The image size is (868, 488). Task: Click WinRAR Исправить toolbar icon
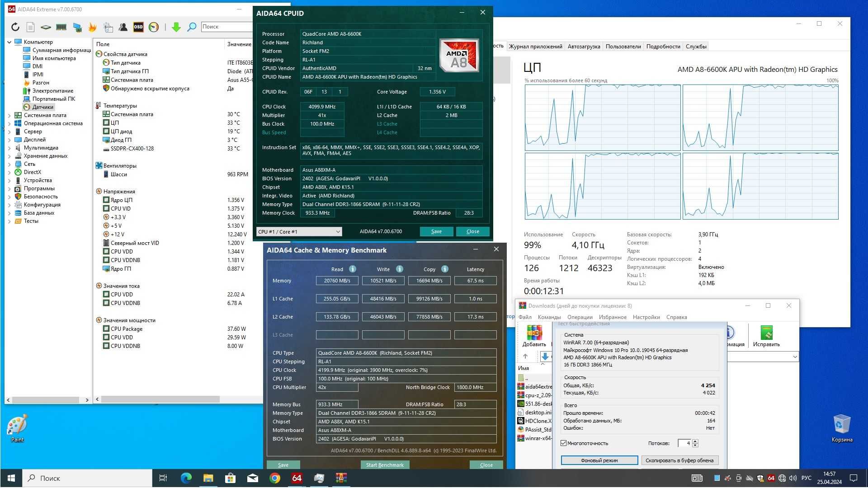[766, 336]
